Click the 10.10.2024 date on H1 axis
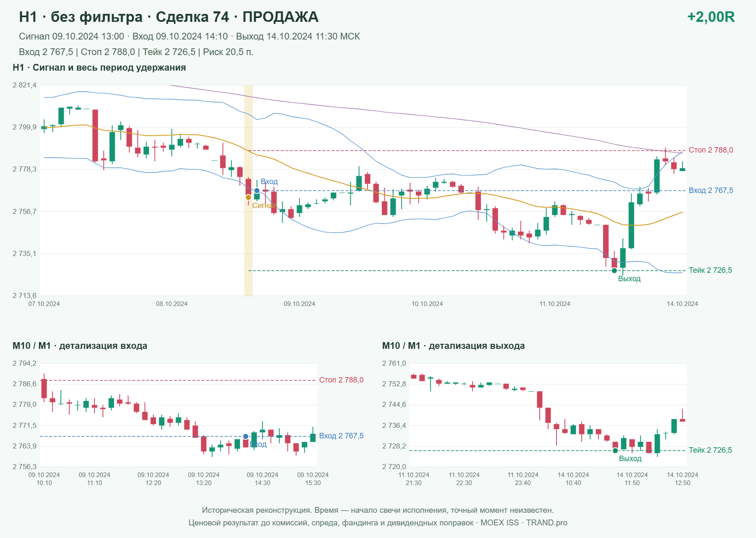This screenshot has width=756, height=538. point(427,304)
